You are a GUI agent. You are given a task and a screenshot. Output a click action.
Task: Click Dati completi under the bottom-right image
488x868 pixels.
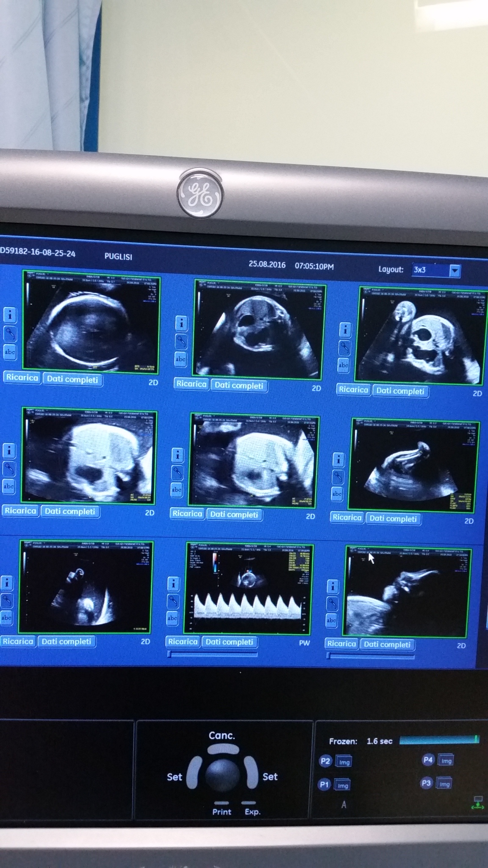[x=387, y=645]
